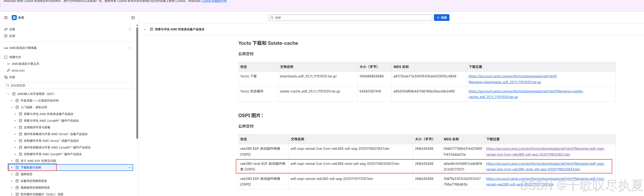Open amd.com shortcut link
Screen dimensions: 644x196
(18, 70)
